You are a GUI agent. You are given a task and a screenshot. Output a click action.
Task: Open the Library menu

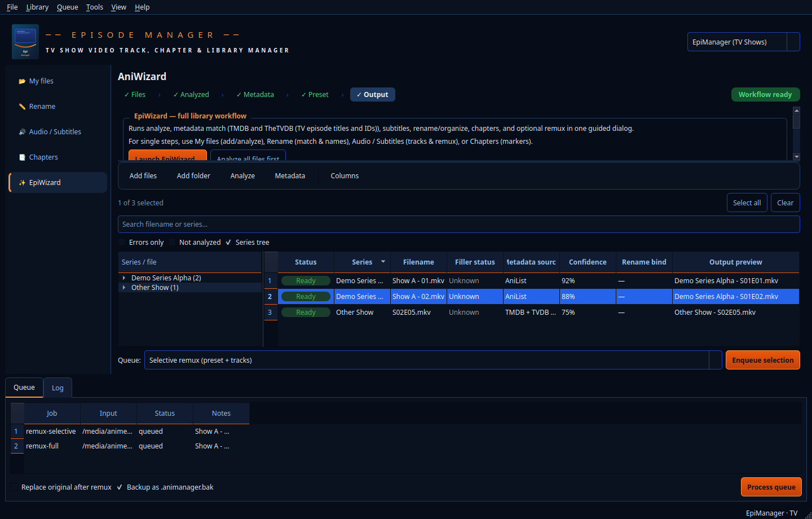pos(37,7)
